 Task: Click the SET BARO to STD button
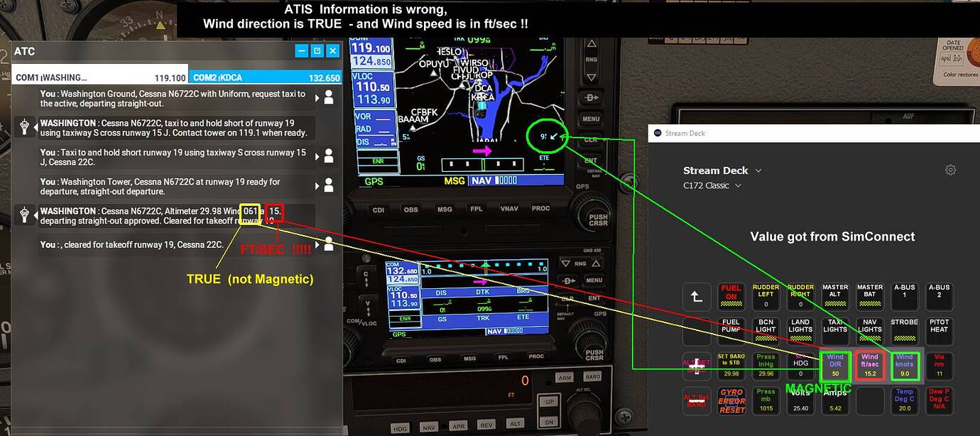731,365
